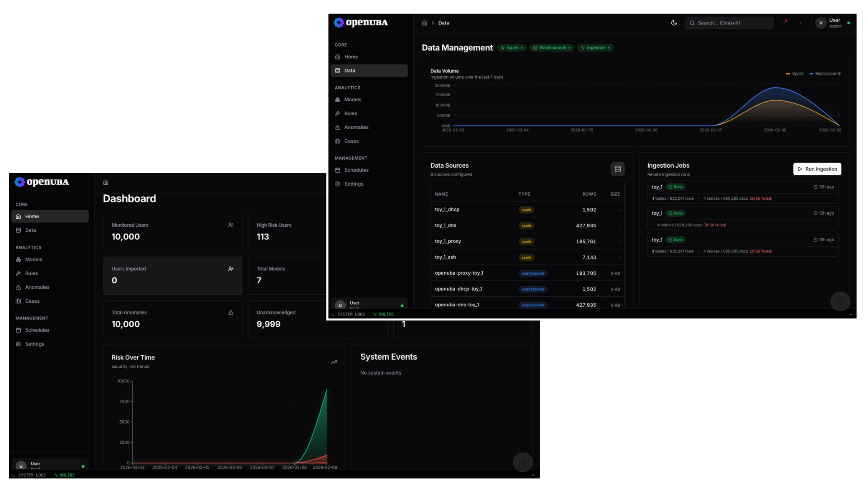This screenshot has height=488, width=868.
Task: Open Settings via the gear icon
Action: click(x=337, y=184)
